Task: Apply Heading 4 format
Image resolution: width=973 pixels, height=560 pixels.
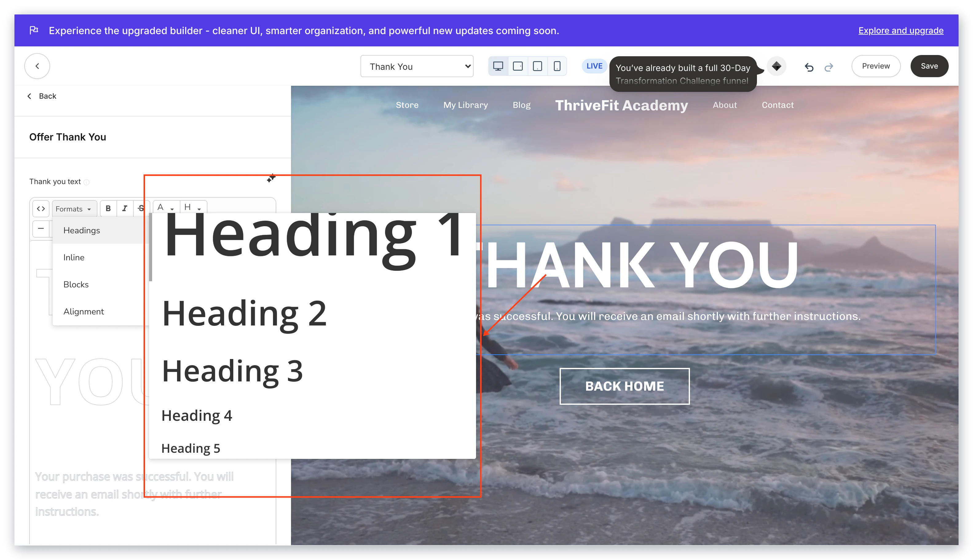Action: tap(314, 415)
